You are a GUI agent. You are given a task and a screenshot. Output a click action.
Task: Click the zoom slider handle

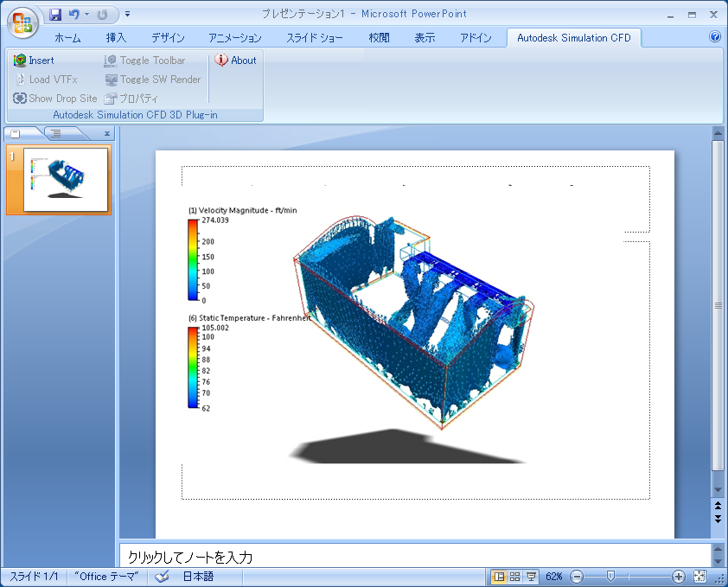point(610,577)
